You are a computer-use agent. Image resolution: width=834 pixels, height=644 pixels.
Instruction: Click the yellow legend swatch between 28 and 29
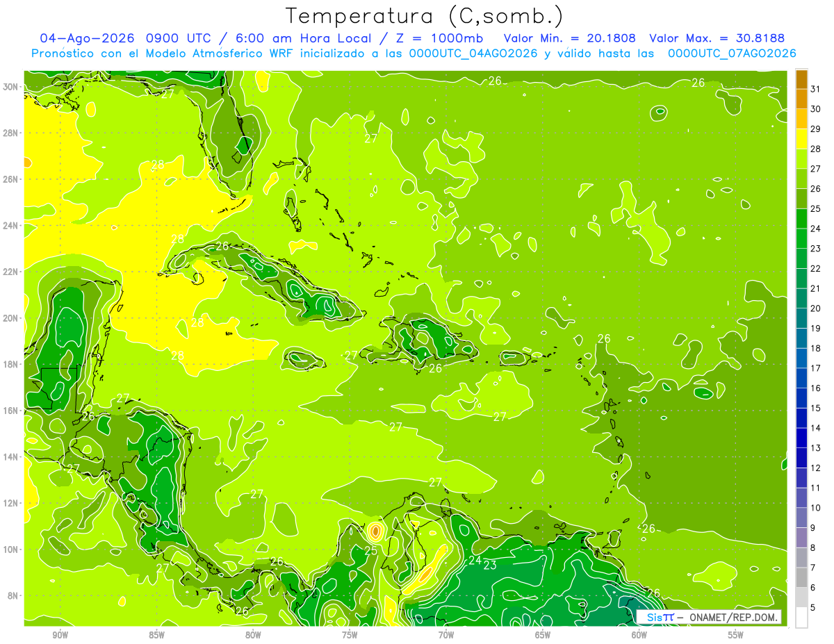pos(801,139)
